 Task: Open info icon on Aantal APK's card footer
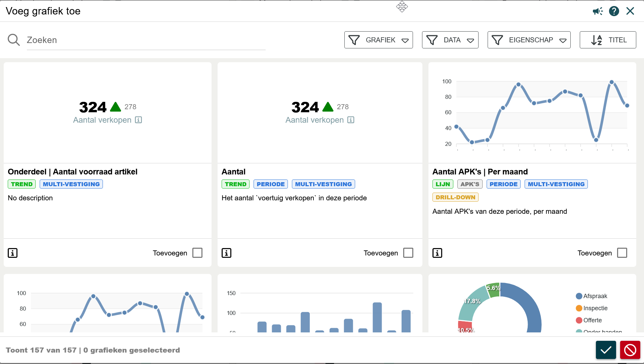pos(437,253)
